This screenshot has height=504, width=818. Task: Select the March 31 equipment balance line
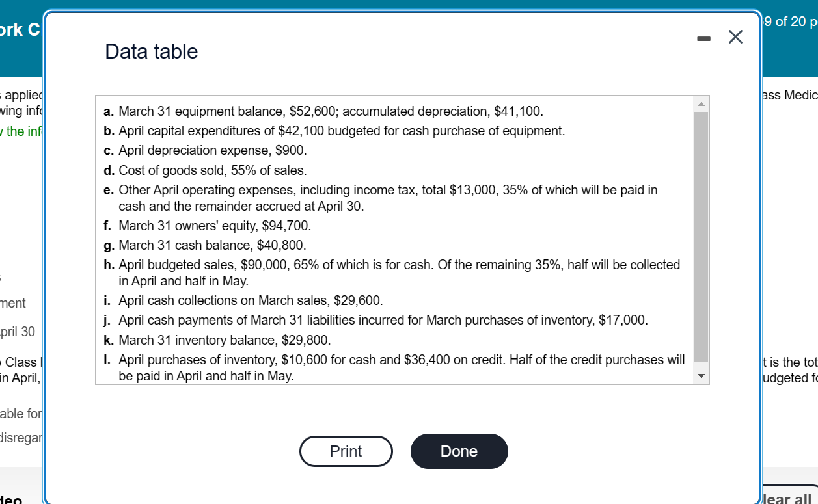323,111
